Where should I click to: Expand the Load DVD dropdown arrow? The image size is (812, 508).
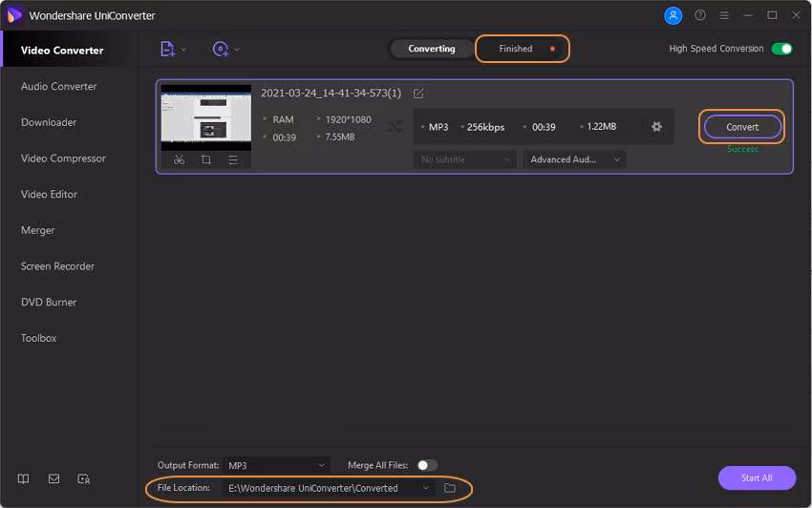[x=237, y=50]
